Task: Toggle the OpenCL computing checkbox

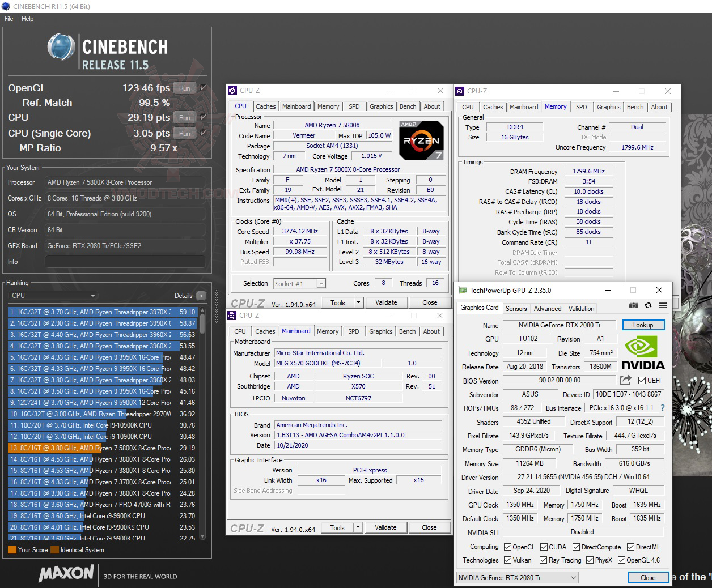Action: coord(507,547)
